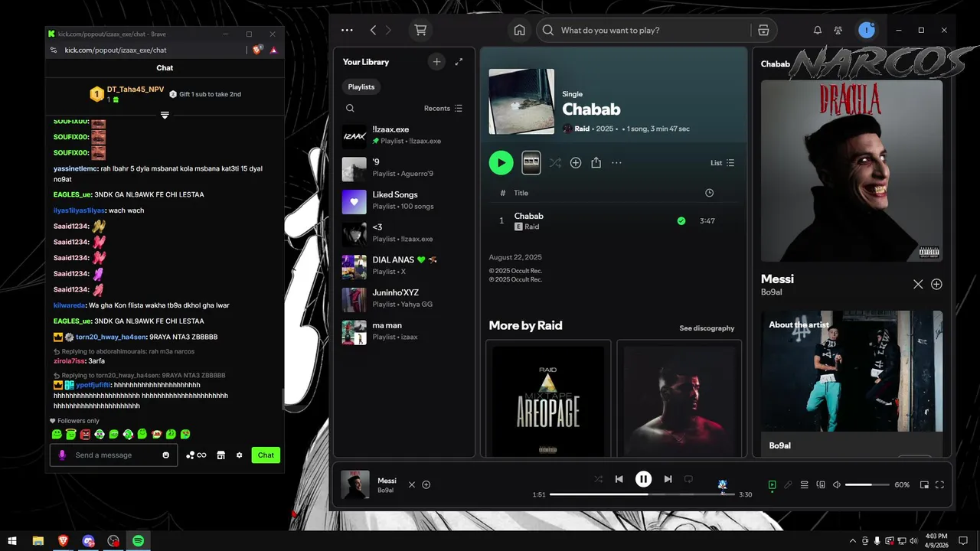
Task: Skip to the previous track
Action: click(x=619, y=479)
